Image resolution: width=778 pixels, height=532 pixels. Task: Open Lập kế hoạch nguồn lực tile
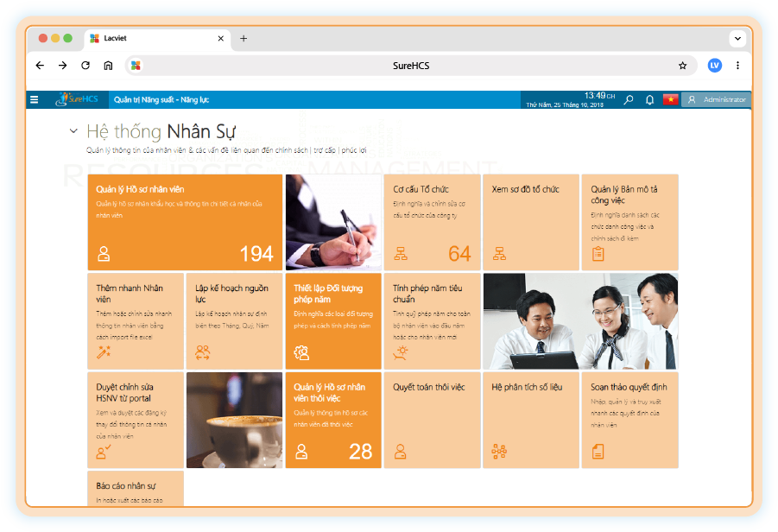click(x=234, y=321)
